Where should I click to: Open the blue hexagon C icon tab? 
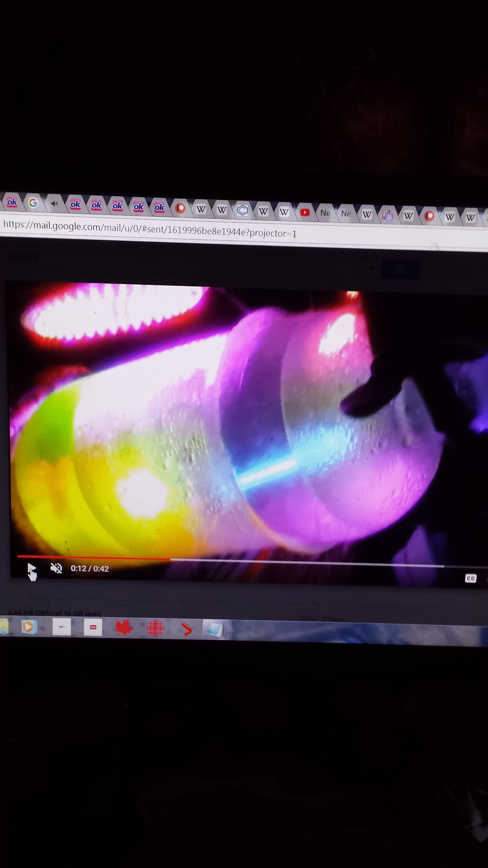(243, 210)
